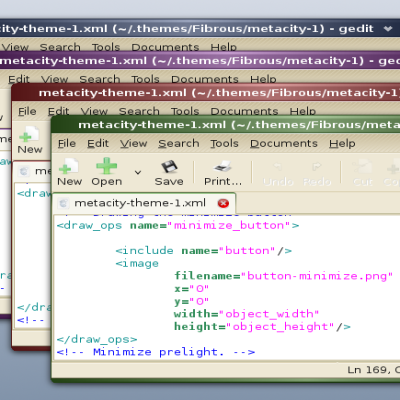400x400 pixels.
Task: Click the red gedit window title bar
Action: [206, 93]
